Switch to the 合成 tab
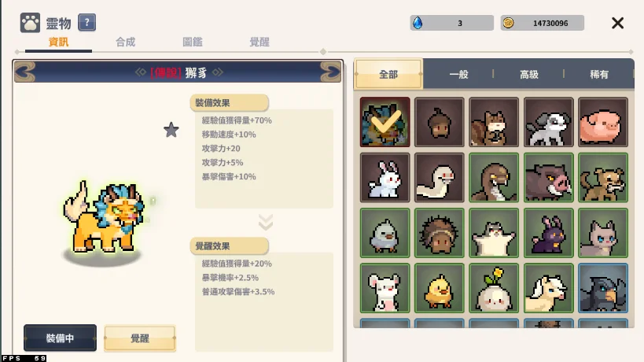Viewport: 644px width, 362px height. (x=125, y=42)
